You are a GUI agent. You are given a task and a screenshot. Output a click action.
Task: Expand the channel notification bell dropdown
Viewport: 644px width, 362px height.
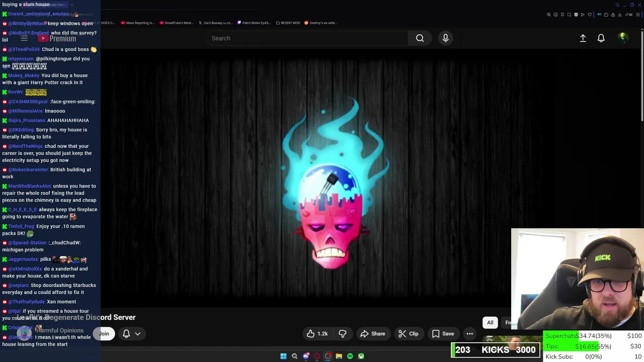131,333
